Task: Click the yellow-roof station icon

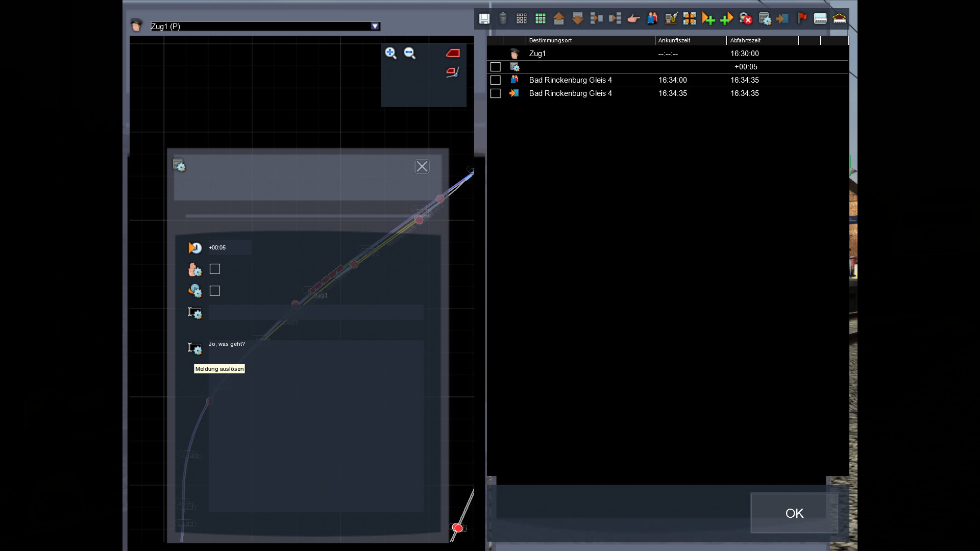Action: 840,19
